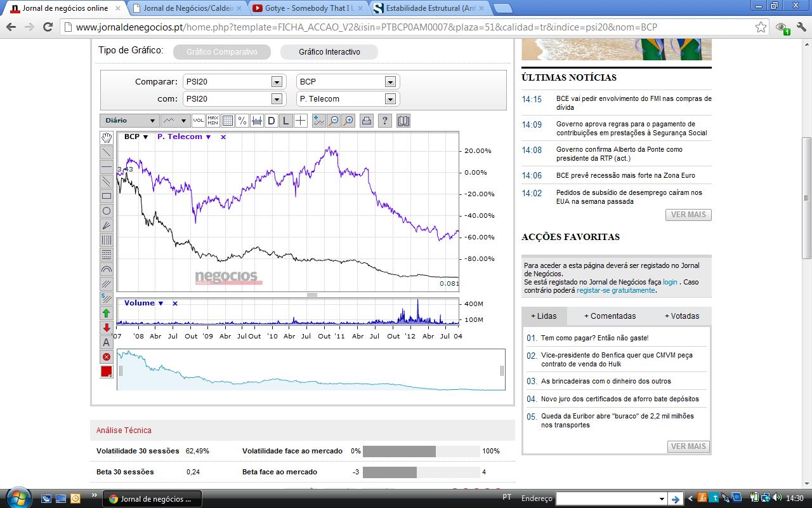
Task: Switch to the + Comentadas tab
Action: pyautogui.click(x=610, y=316)
